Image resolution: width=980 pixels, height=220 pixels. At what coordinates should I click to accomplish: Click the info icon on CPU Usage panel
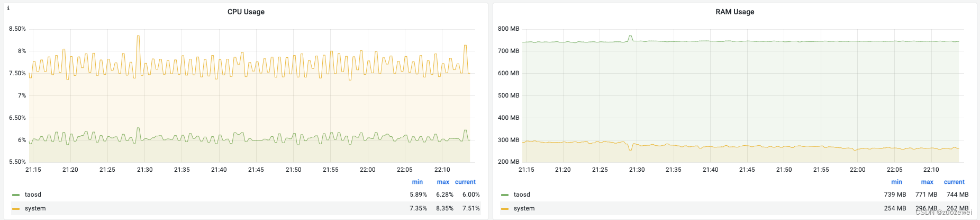click(x=8, y=8)
